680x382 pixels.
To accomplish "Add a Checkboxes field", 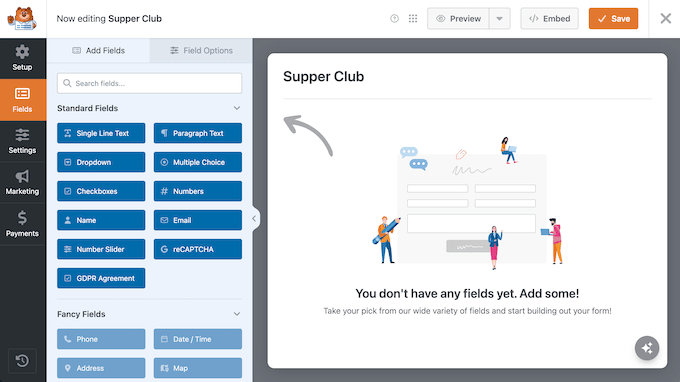I will [101, 191].
